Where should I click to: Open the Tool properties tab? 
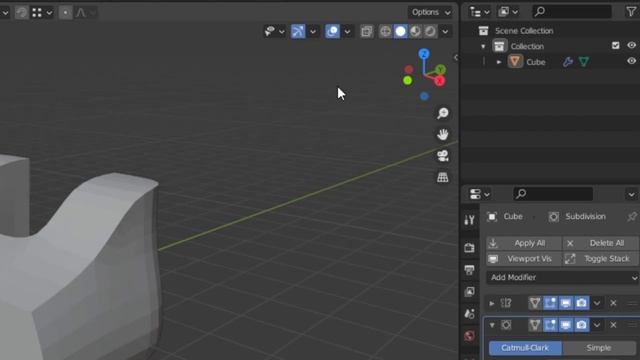click(x=469, y=220)
